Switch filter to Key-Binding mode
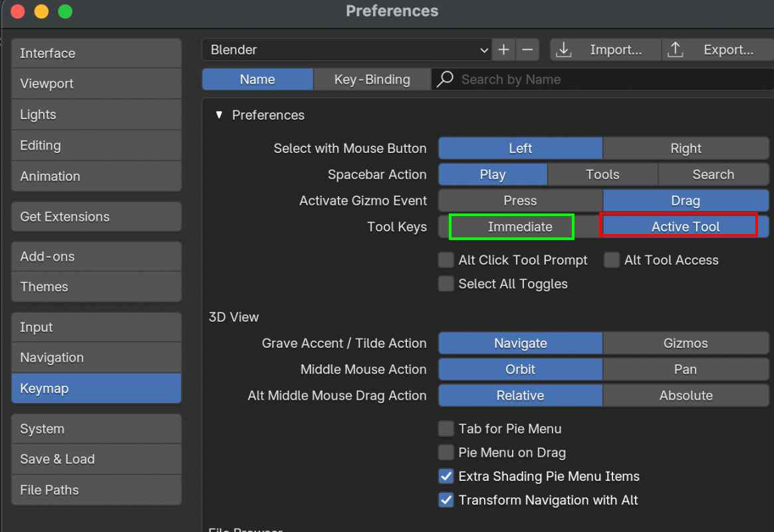Viewport: 774px width, 532px height. pos(372,79)
